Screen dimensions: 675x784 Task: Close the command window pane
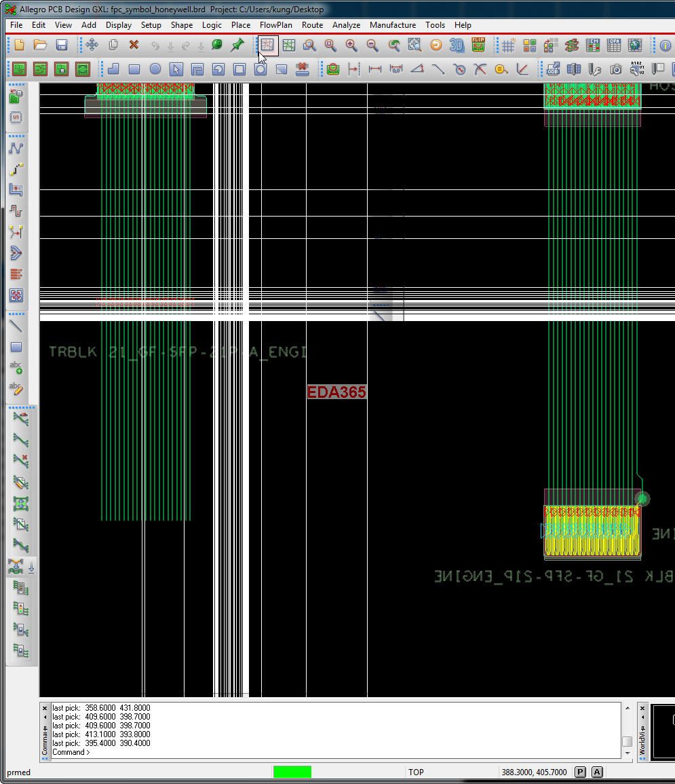click(x=45, y=708)
